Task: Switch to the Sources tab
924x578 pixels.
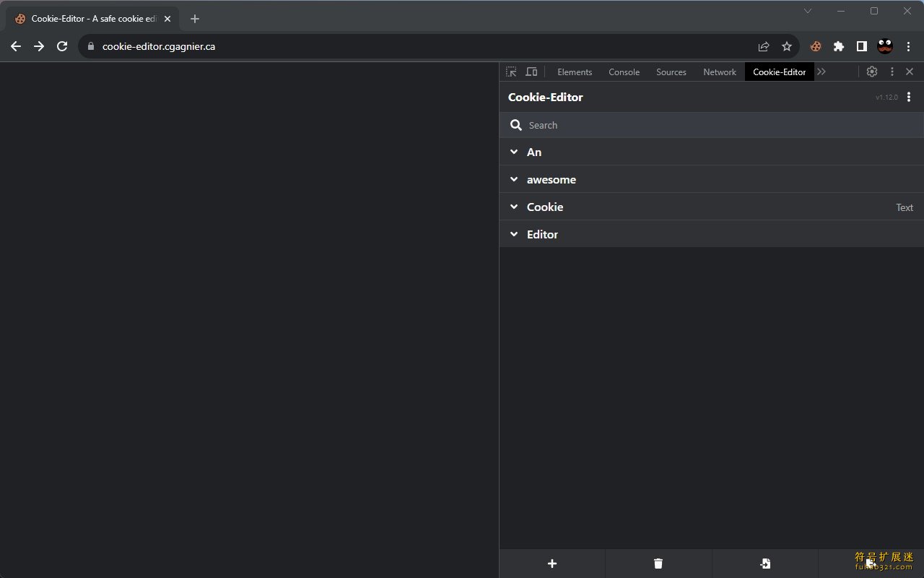Action: click(671, 72)
